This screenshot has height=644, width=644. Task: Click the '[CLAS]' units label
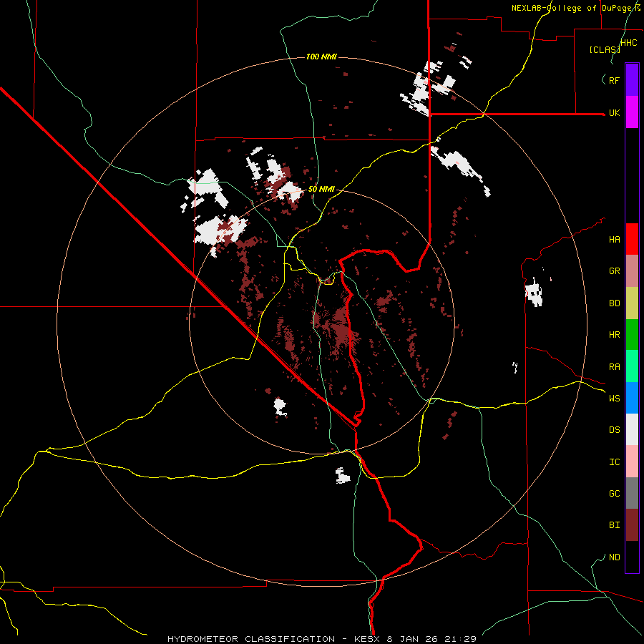(605, 49)
